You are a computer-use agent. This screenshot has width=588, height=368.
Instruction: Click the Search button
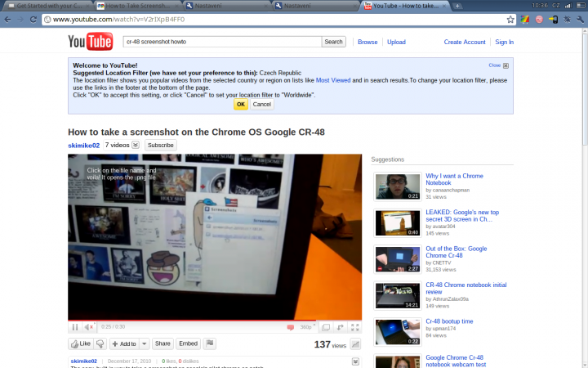tap(333, 42)
